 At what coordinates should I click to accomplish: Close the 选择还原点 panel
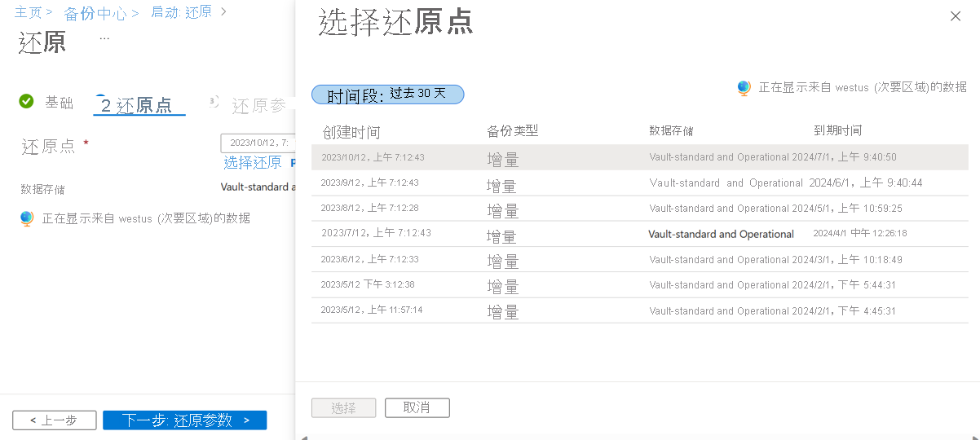coord(956,16)
